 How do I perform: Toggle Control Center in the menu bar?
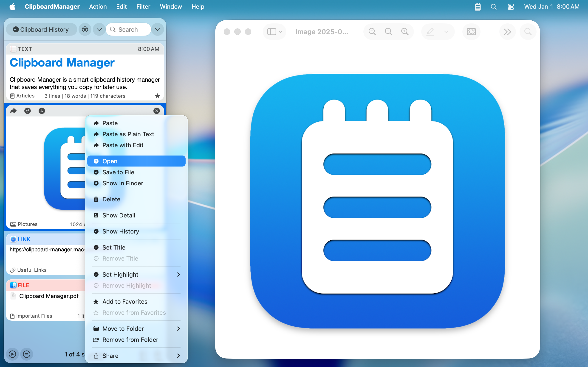click(511, 7)
